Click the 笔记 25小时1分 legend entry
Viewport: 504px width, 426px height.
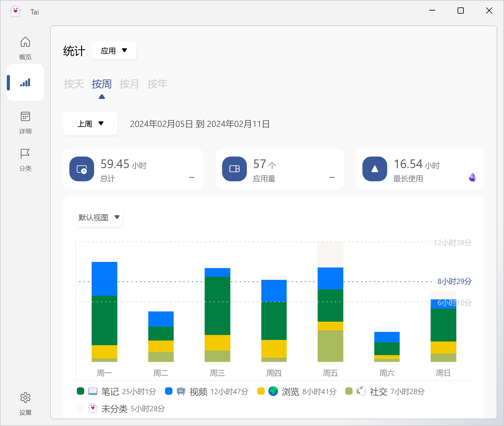click(x=116, y=391)
